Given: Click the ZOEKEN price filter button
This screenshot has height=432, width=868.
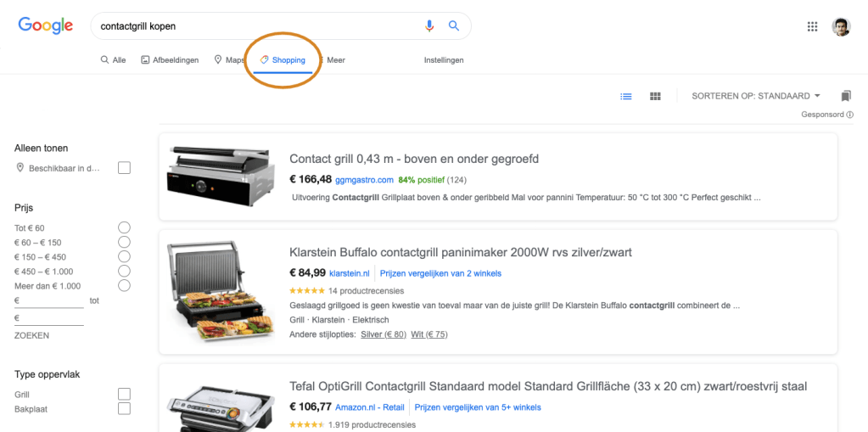Looking at the screenshot, I should tap(32, 335).
